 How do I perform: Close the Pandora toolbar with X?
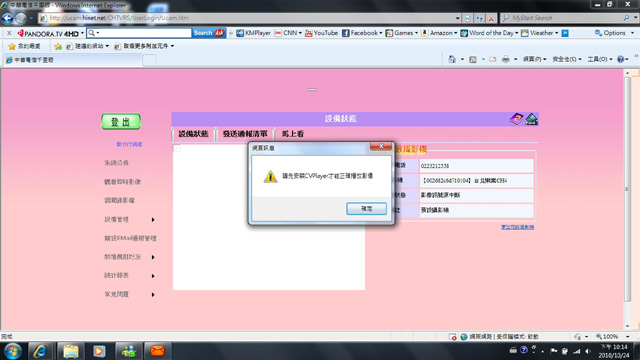tap(9, 33)
